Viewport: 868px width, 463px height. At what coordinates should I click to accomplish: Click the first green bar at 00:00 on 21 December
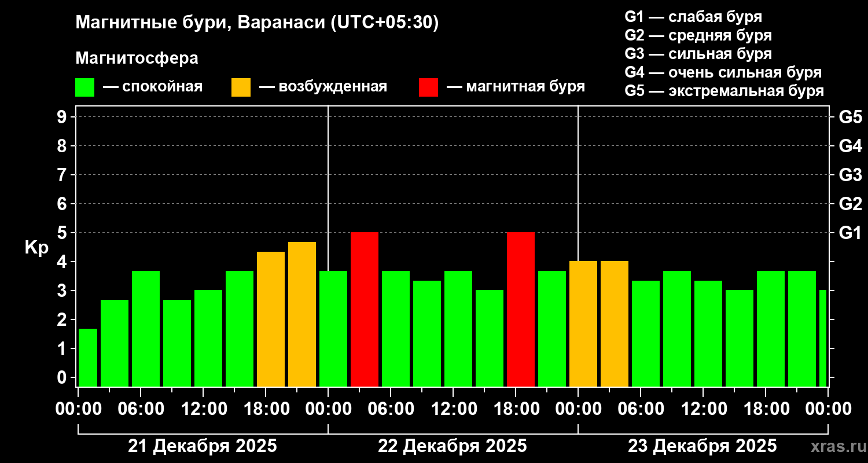click(88, 358)
